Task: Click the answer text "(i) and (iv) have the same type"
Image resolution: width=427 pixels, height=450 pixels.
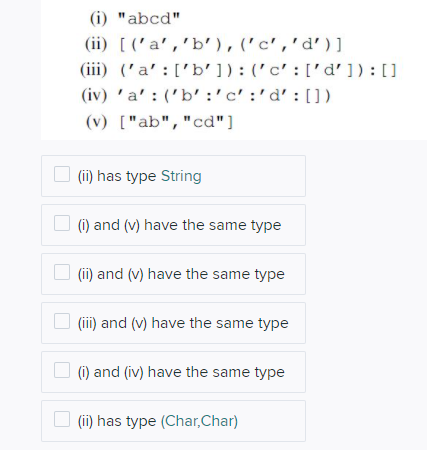Action: pyautogui.click(x=181, y=372)
